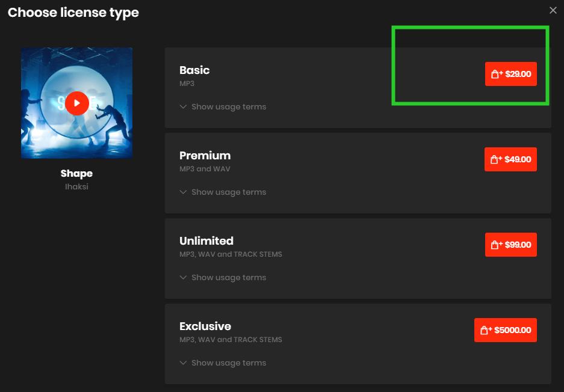This screenshot has height=392, width=564.
Task: Close the license type dialog
Action: [x=553, y=10]
